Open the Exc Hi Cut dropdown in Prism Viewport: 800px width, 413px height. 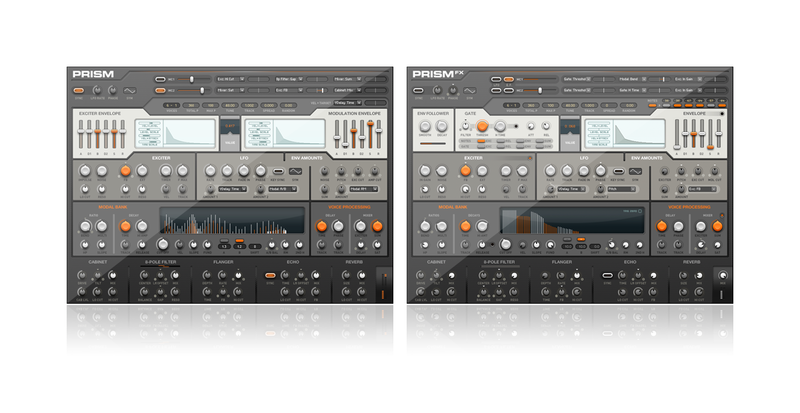tap(231, 79)
